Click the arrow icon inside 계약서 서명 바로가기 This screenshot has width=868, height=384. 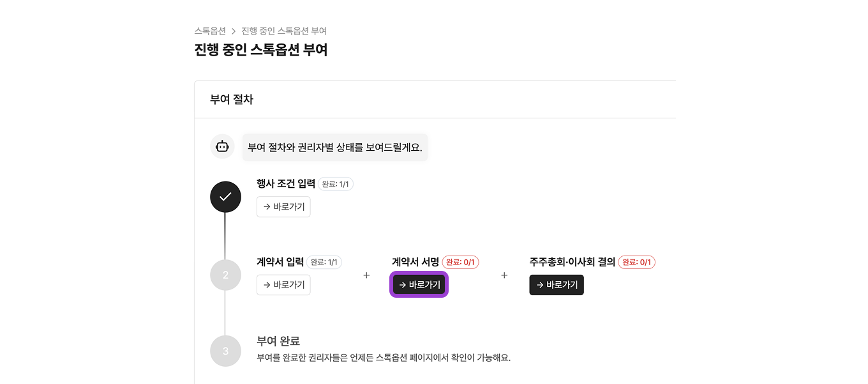(403, 285)
